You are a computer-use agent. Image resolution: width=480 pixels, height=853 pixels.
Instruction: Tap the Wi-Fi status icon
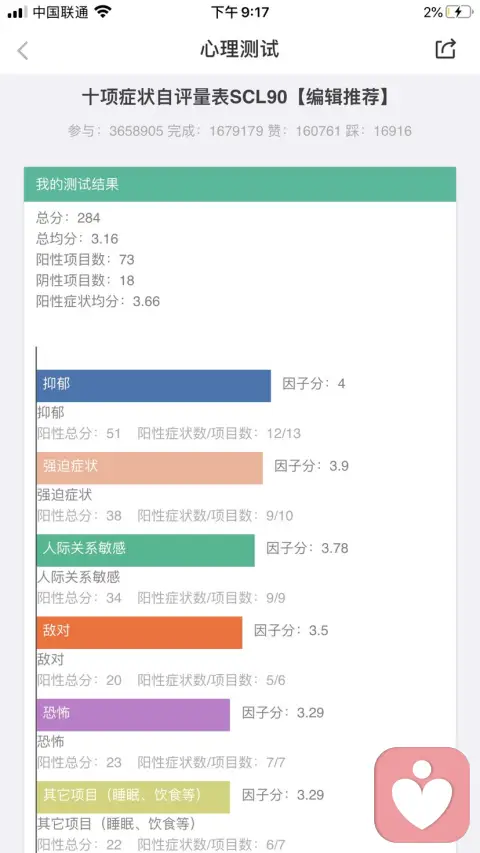click(x=102, y=11)
